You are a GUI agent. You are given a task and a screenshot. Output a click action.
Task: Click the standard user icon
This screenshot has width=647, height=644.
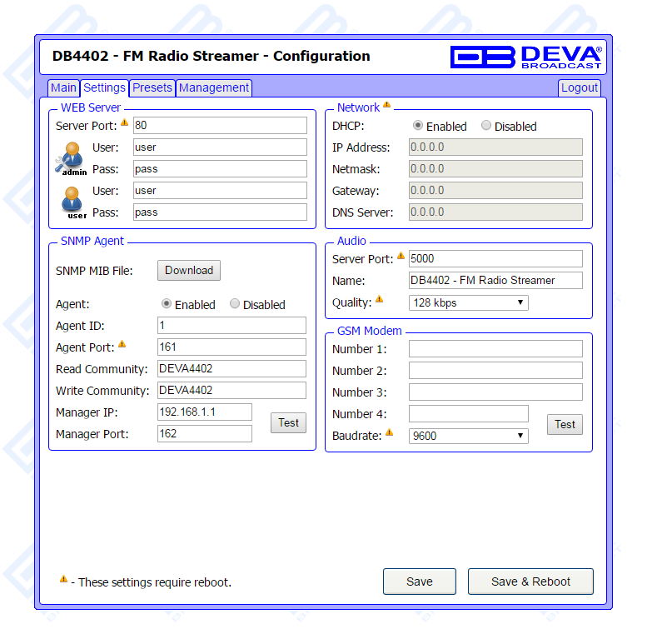72,201
